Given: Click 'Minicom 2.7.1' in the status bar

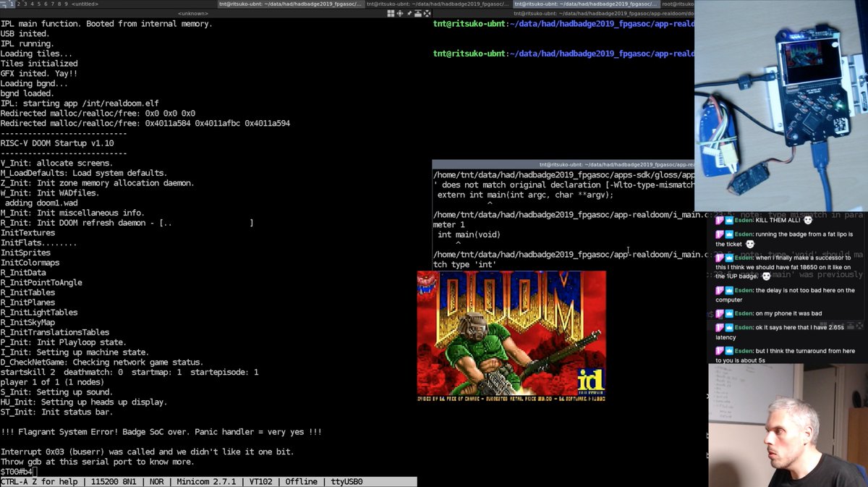Looking at the screenshot, I should click(209, 482).
